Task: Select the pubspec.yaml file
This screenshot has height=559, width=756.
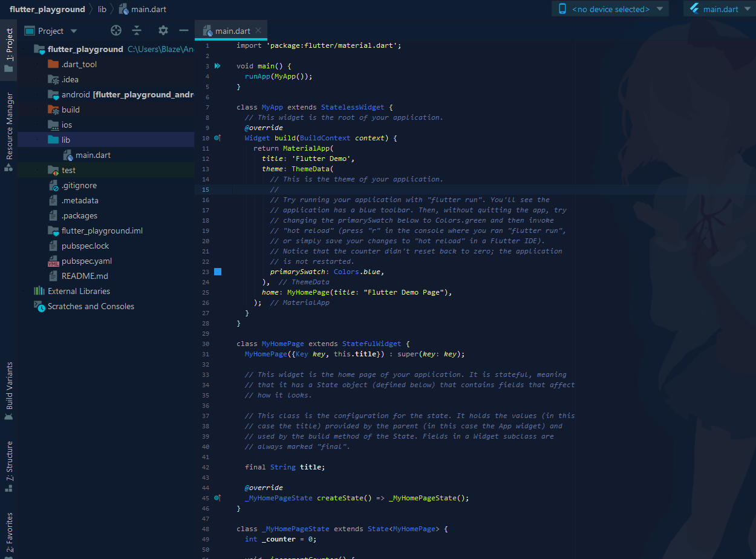Action: click(x=86, y=261)
